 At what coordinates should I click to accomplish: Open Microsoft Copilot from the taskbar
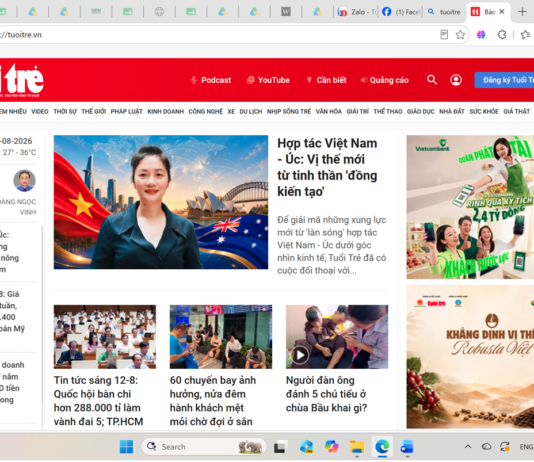click(331, 447)
